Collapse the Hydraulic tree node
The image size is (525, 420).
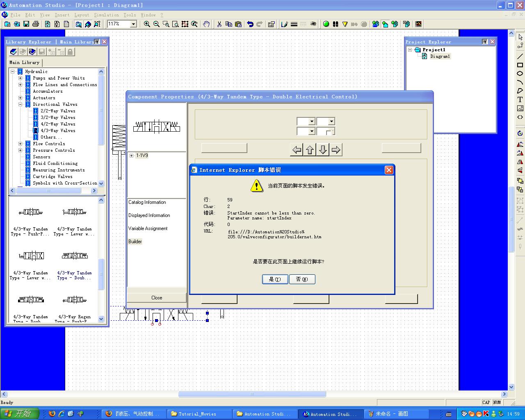coord(13,71)
